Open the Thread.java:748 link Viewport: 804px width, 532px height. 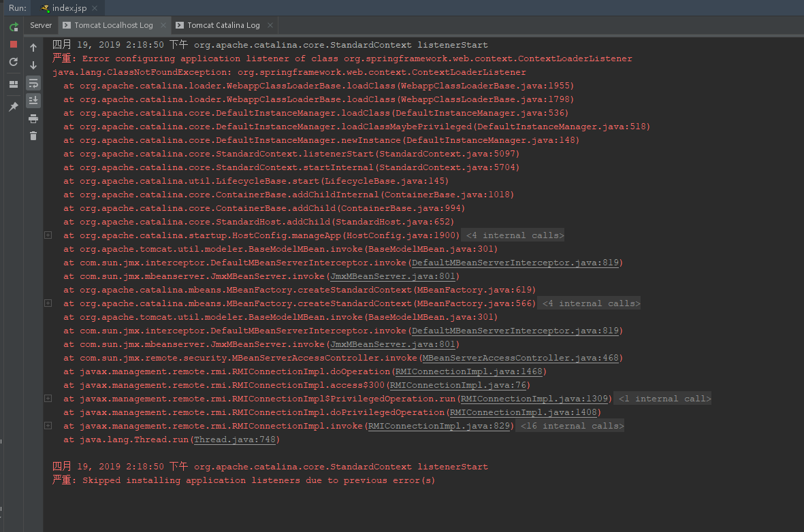pyautogui.click(x=235, y=439)
